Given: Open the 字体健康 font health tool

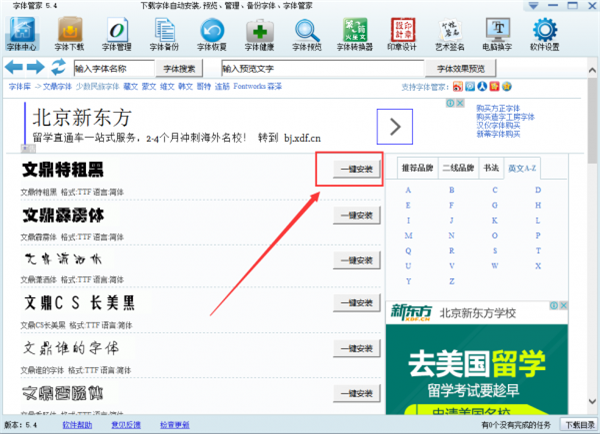Looking at the screenshot, I should 259,33.
